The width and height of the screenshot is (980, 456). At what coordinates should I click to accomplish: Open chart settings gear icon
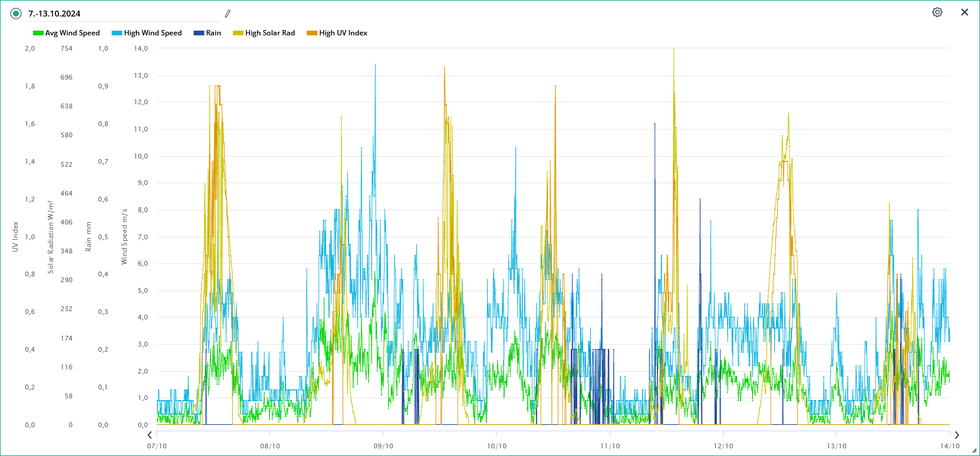pyautogui.click(x=937, y=12)
